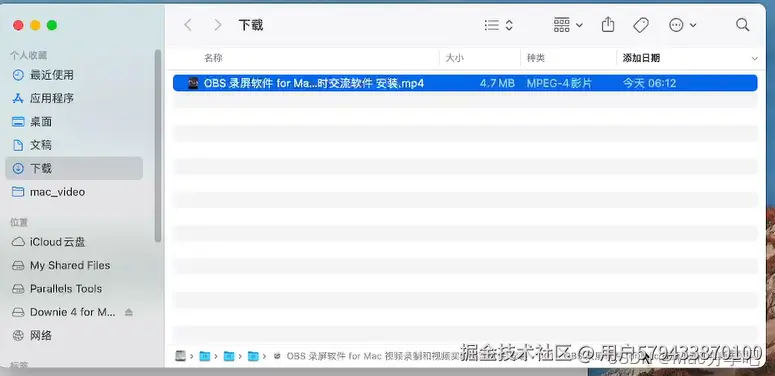This screenshot has height=376, width=775.
Task: Select 桌面 in the sidebar
Action: click(74, 122)
